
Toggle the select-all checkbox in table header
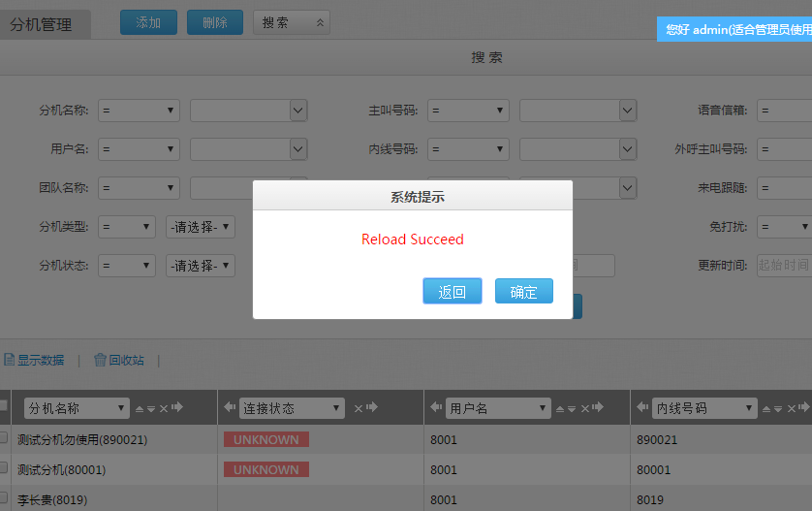click(4, 406)
